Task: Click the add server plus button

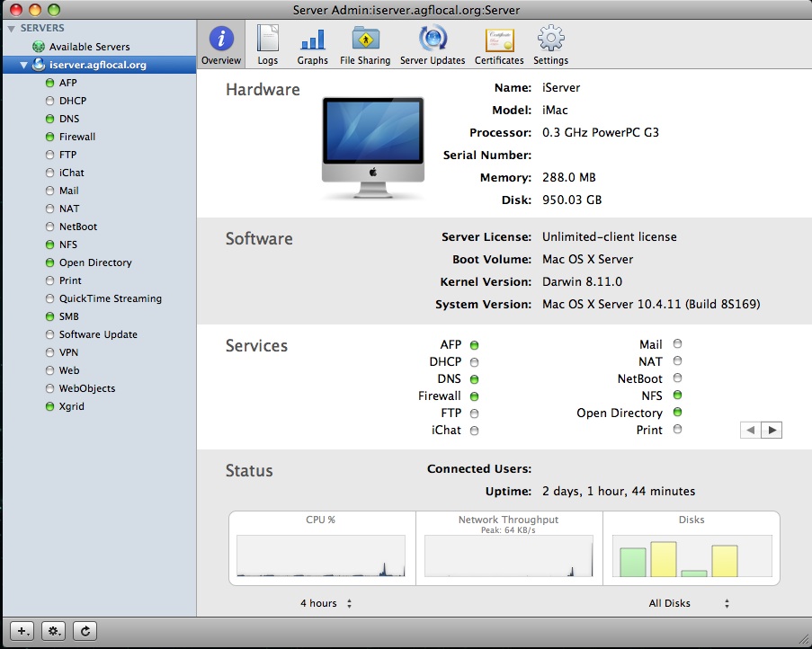Action: click(x=22, y=631)
